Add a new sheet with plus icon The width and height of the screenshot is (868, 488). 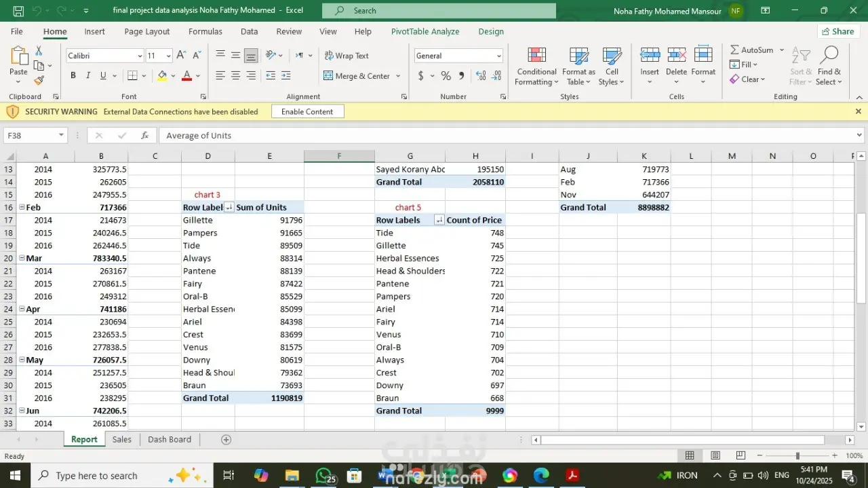226,440
